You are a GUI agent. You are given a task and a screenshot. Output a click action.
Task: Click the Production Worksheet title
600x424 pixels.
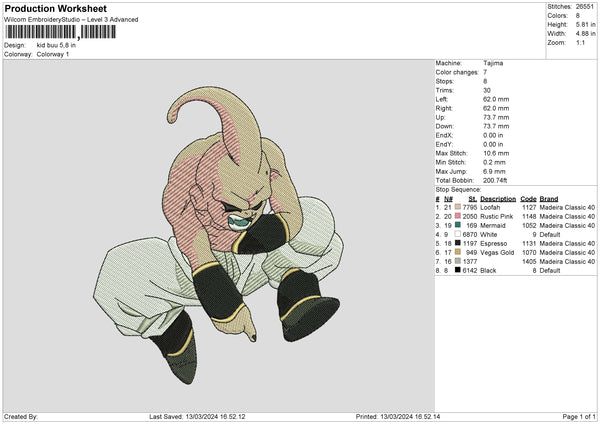pyautogui.click(x=49, y=9)
